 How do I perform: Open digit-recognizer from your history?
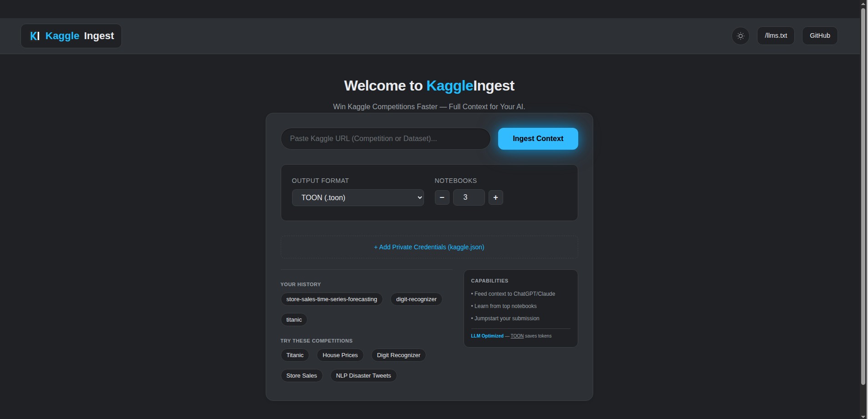tap(416, 299)
